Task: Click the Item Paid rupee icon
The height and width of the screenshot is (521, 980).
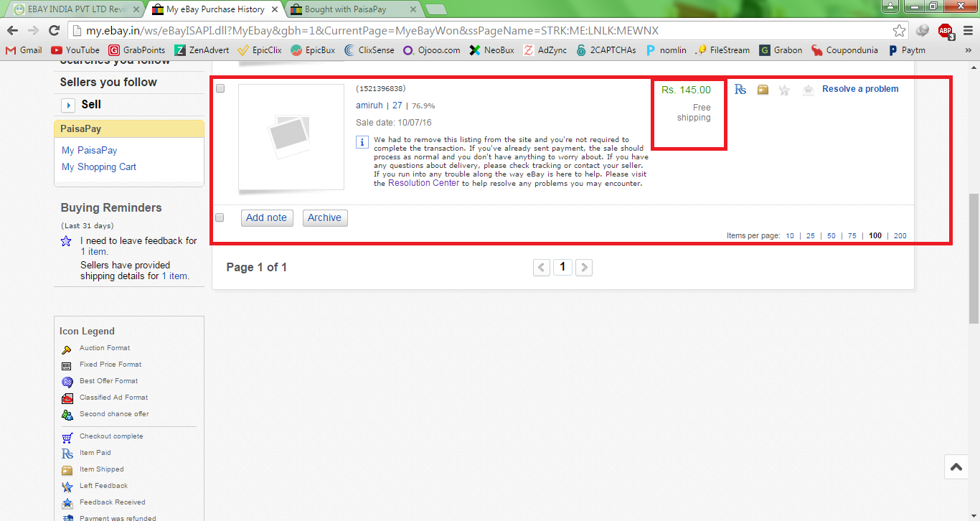Action: coord(740,90)
